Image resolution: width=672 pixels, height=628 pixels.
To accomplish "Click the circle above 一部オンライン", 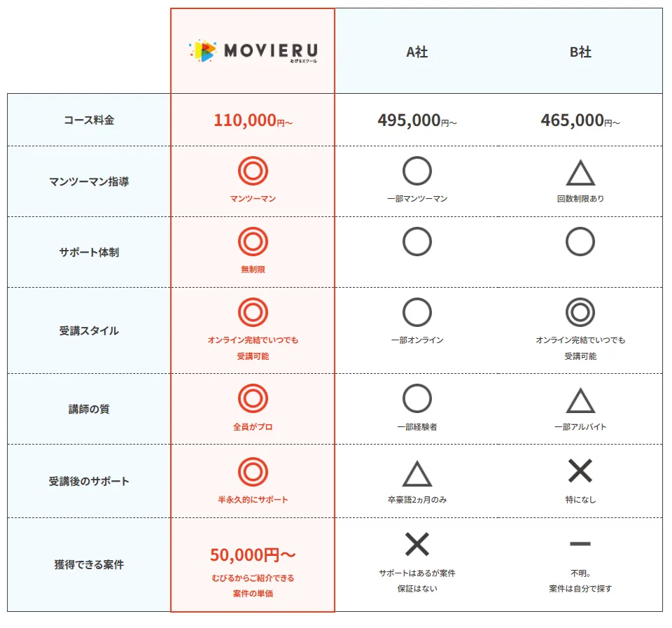I will click(x=417, y=312).
